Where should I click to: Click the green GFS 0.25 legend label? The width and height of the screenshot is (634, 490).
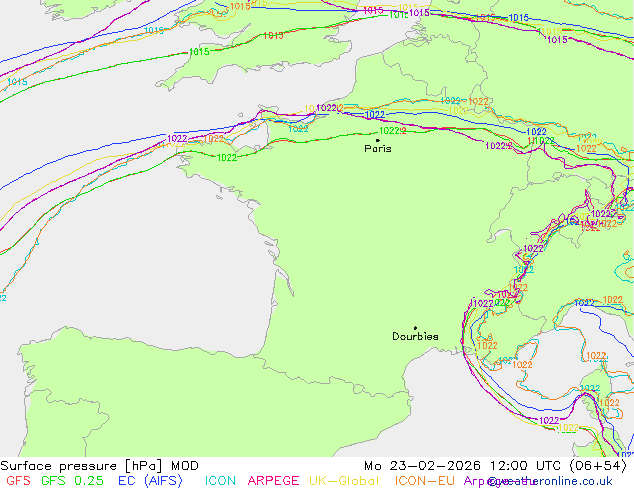[x=72, y=481]
